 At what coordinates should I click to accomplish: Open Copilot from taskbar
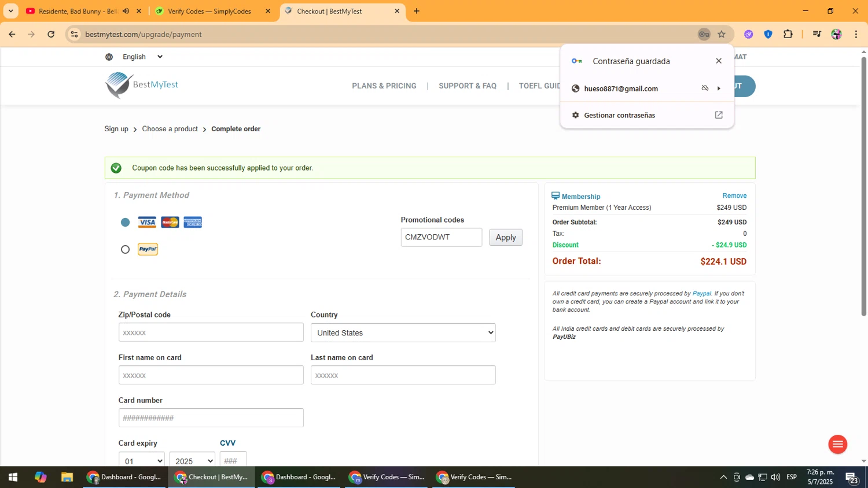click(x=40, y=477)
